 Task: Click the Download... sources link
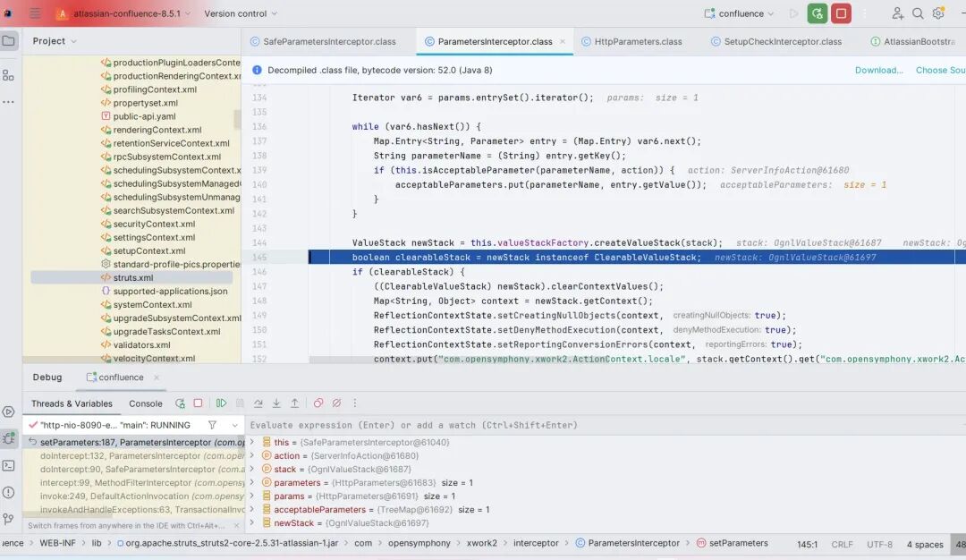[878, 71]
